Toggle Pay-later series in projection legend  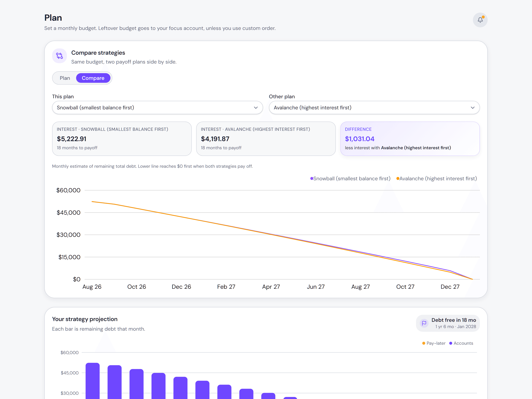[434, 343]
